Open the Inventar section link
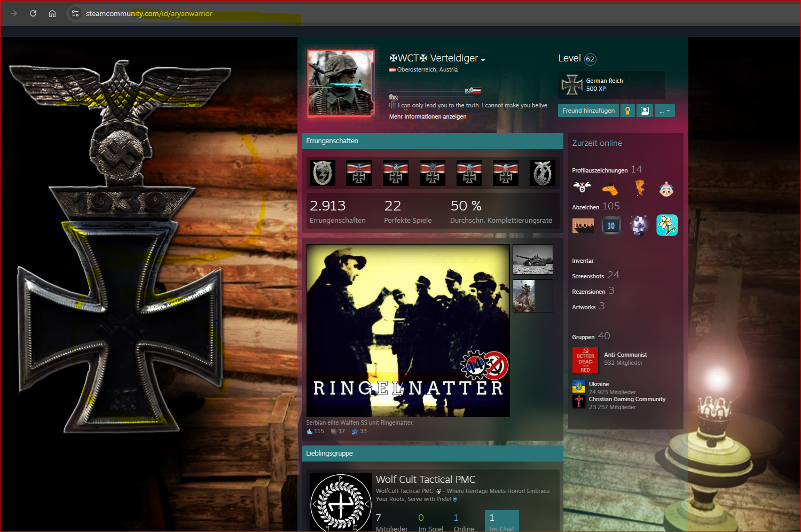 click(x=583, y=261)
